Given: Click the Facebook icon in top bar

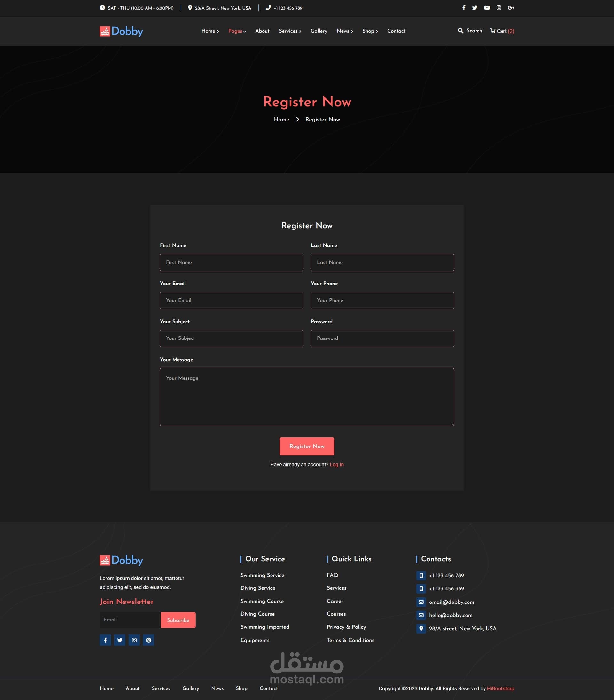Looking at the screenshot, I should [x=464, y=8].
